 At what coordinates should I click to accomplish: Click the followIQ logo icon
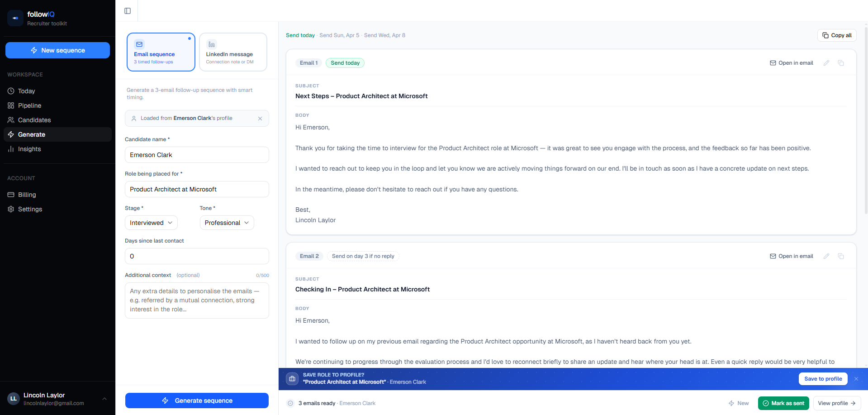15,18
